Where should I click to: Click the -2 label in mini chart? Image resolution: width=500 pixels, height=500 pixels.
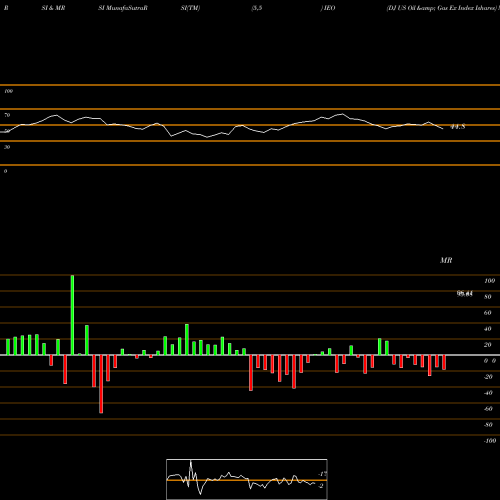[321, 486]
